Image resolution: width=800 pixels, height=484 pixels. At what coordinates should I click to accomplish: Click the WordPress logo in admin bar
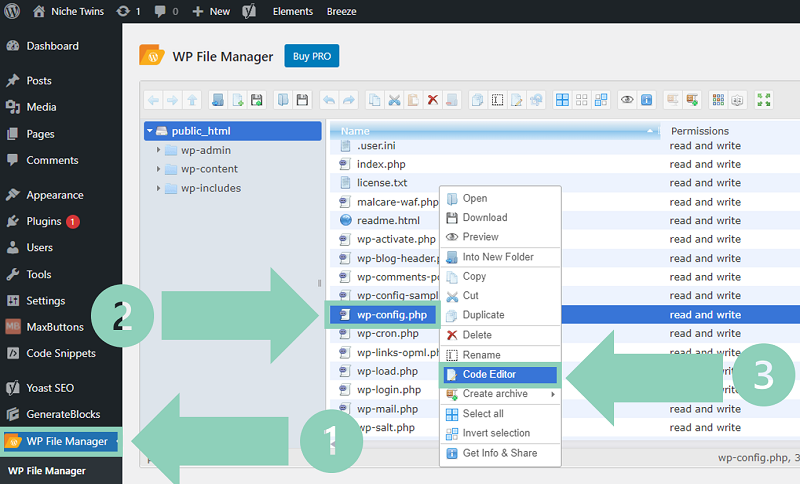point(12,11)
